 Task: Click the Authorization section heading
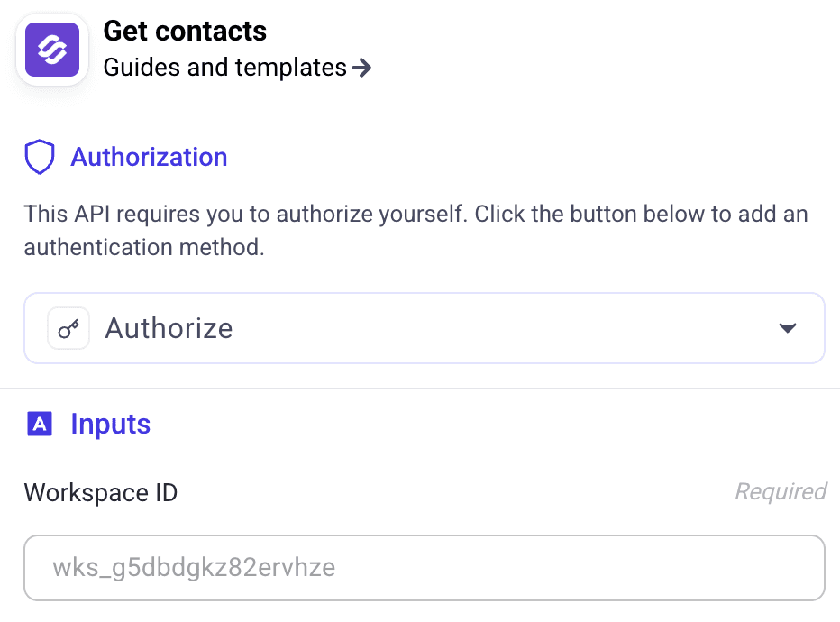point(149,156)
